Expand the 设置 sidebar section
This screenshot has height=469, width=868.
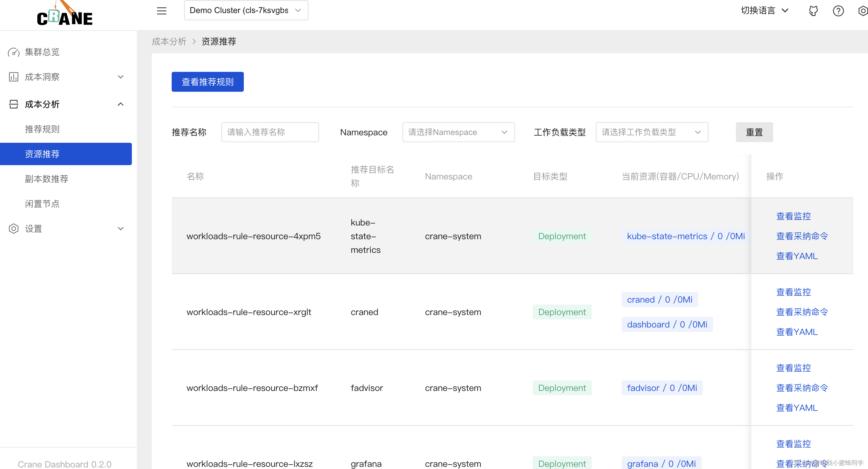tap(121, 229)
